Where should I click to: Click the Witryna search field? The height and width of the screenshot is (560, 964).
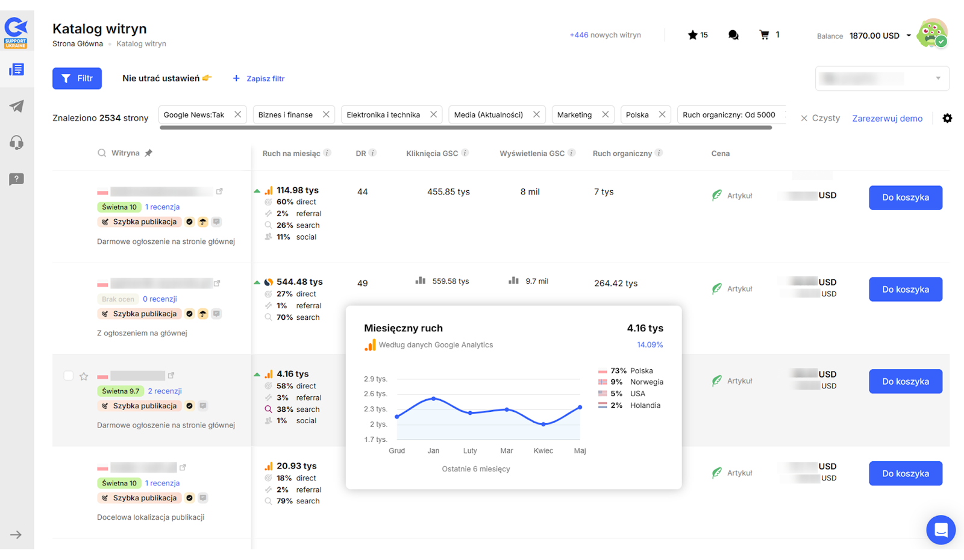(125, 153)
